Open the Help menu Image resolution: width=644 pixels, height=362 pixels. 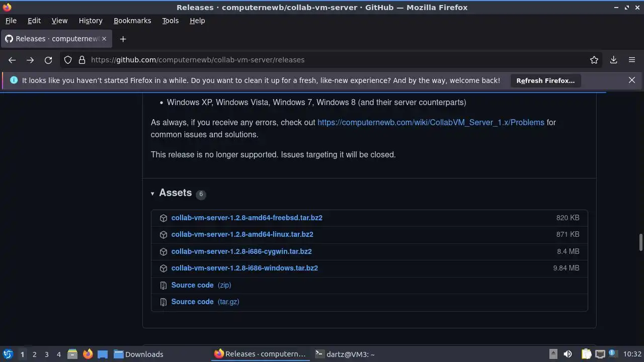click(197, 21)
